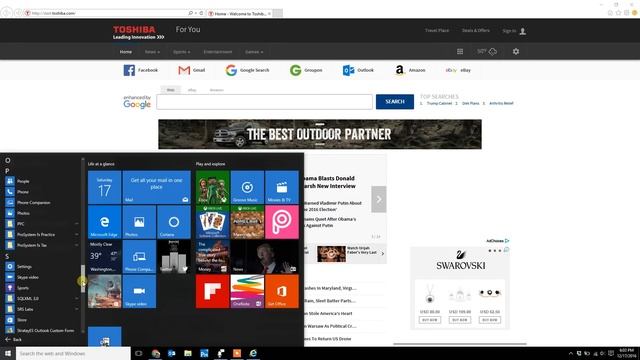Open Microsoft Solitaire Collection tile
Screen dimensions: 640x360
[212, 222]
